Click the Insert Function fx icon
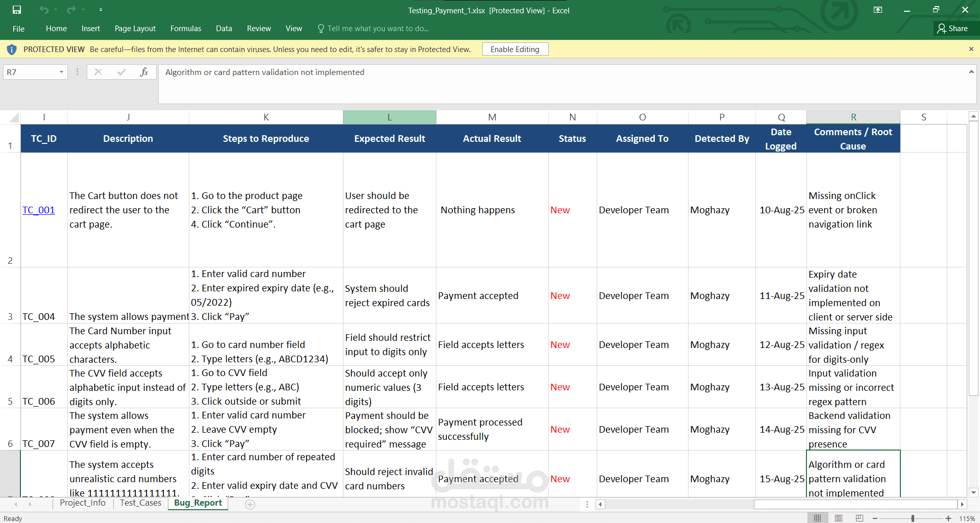Image resolution: width=980 pixels, height=523 pixels. (x=144, y=72)
